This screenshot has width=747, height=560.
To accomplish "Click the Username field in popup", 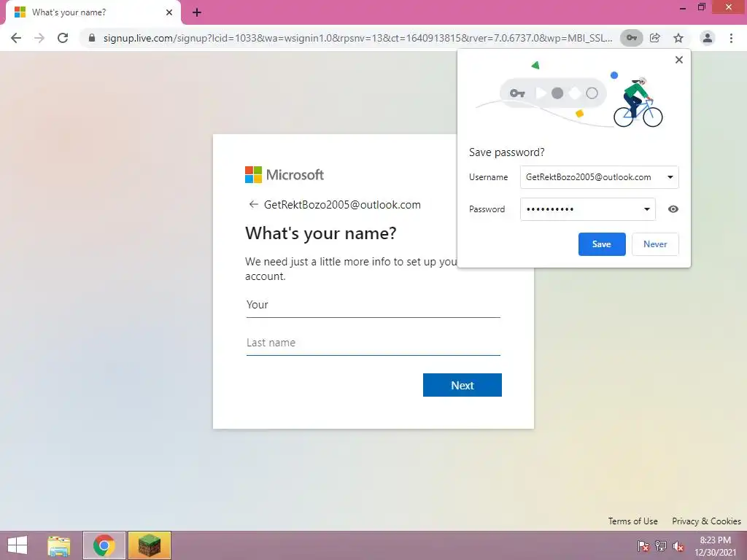I will [x=599, y=177].
